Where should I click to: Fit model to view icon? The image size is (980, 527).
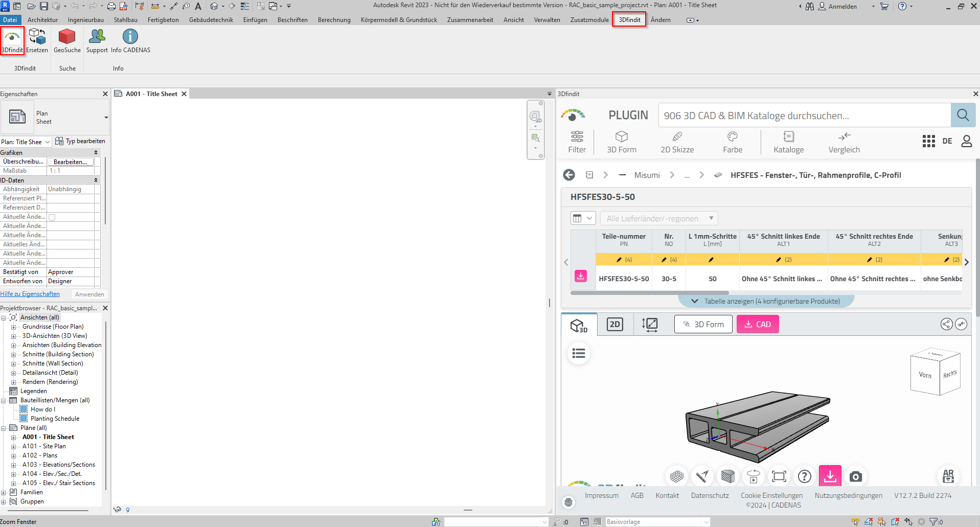(779, 476)
